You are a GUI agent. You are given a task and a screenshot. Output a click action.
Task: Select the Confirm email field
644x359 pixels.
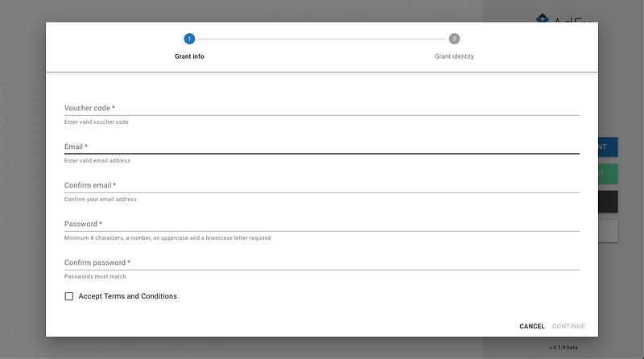(x=321, y=185)
